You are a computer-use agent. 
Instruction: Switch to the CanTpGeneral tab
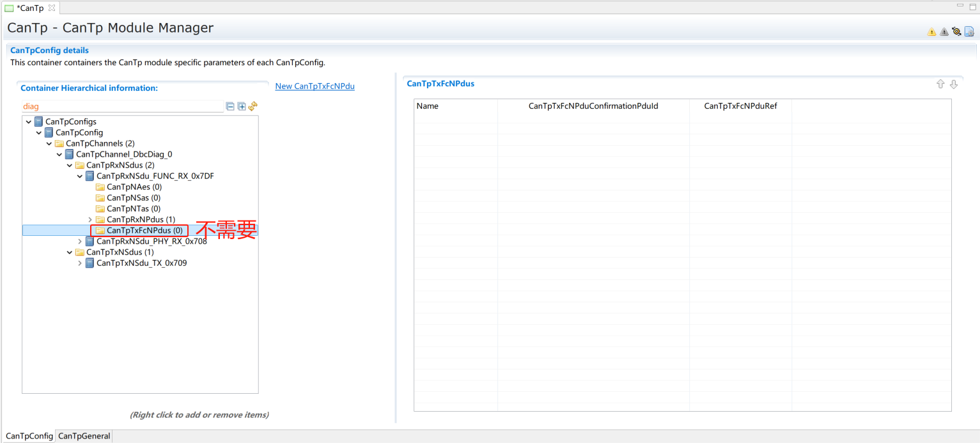pyautogui.click(x=84, y=436)
